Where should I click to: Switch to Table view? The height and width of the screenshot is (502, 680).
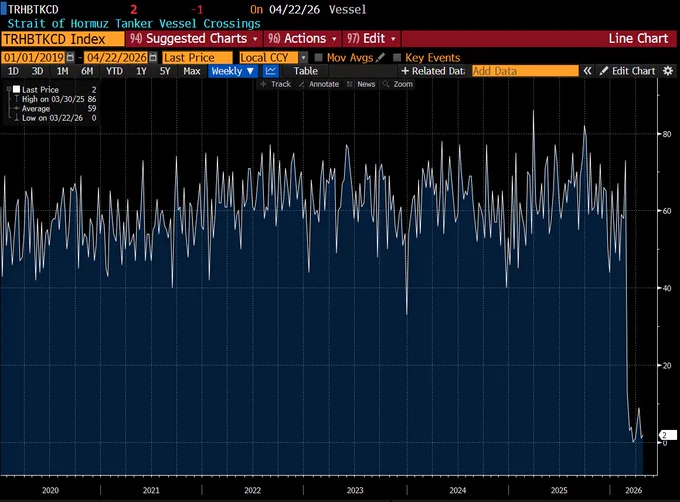tap(306, 71)
